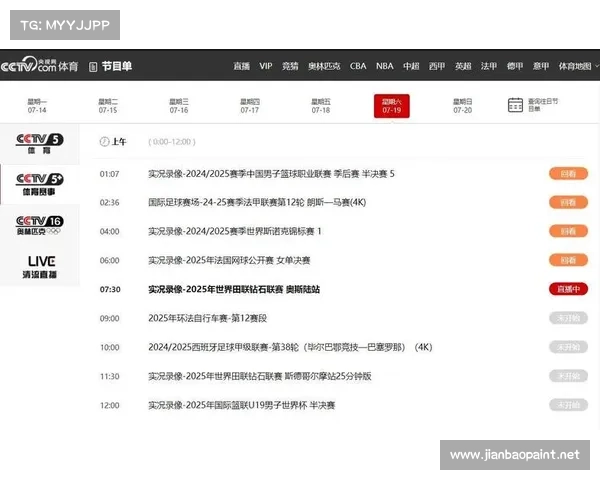Click the 07:30 time entry
The width and height of the screenshot is (600, 480).
[x=110, y=289]
